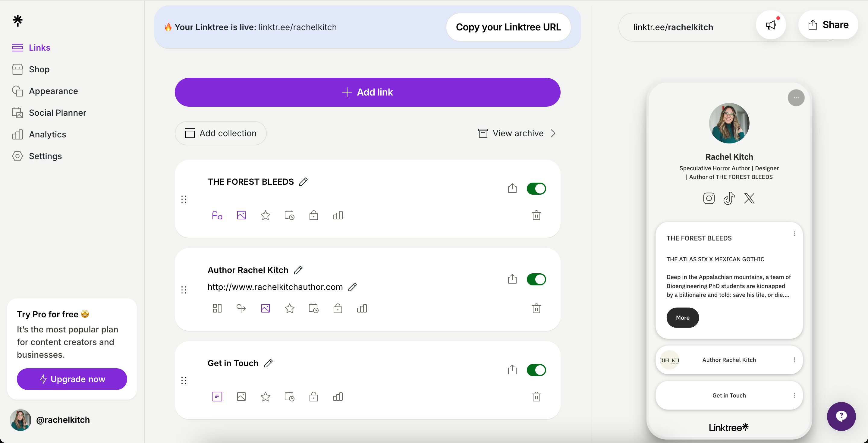Open the announcements megaphone icon
Image resolution: width=868 pixels, height=443 pixels.
[771, 25]
